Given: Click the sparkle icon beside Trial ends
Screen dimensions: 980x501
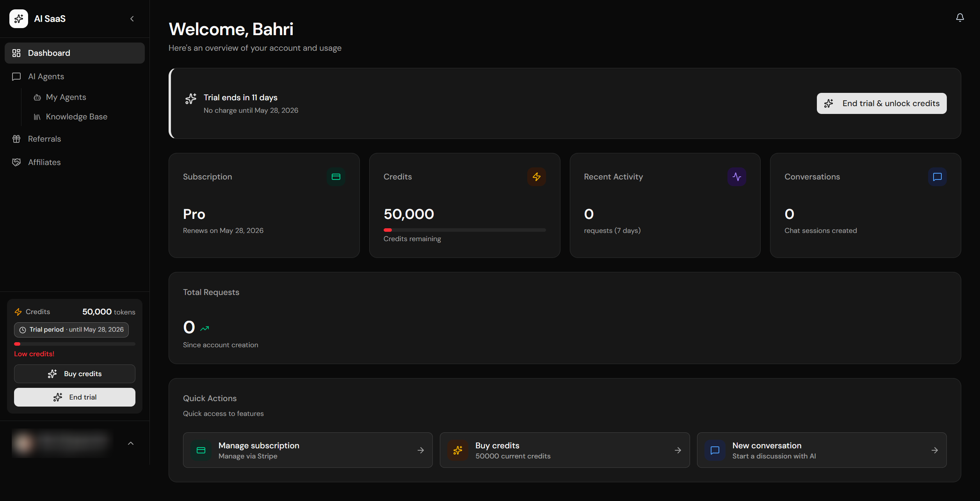Looking at the screenshot, I should pyautogui.click(x=191, y=99).
